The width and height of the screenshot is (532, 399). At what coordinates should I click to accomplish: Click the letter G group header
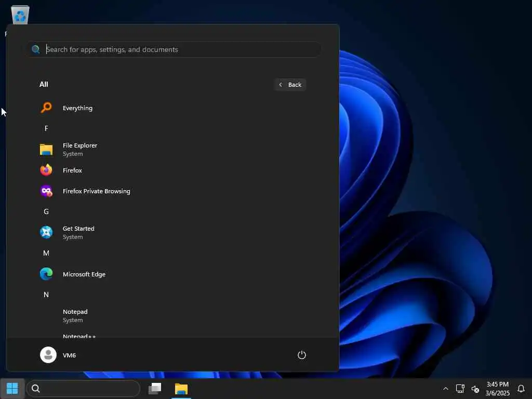coord(46,212)
